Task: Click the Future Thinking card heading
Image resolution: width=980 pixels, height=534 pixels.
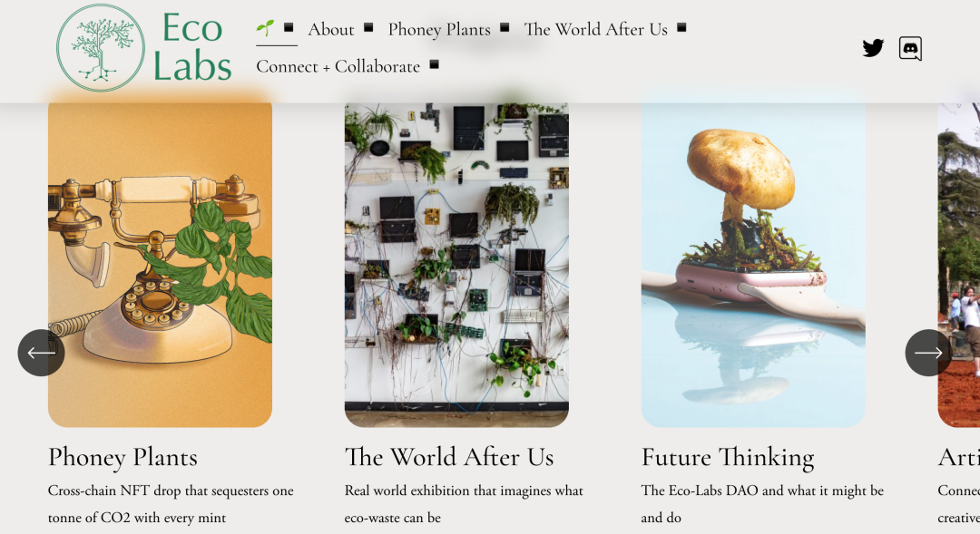Action: (728, 458)
